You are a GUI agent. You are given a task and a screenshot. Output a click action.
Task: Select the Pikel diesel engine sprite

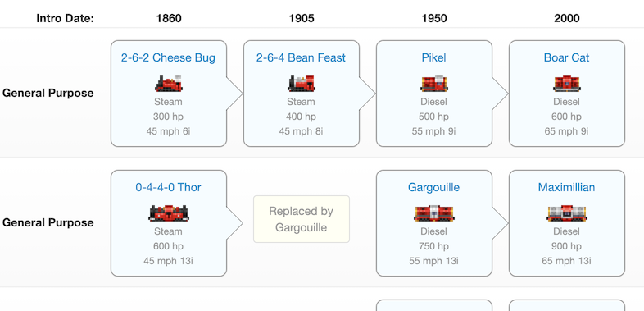point(434,83)
